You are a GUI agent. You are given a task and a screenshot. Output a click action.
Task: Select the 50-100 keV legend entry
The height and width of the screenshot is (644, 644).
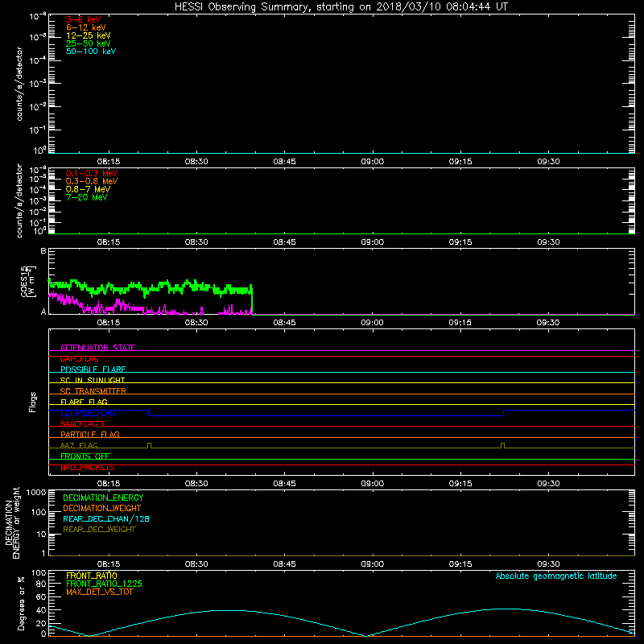91,52
